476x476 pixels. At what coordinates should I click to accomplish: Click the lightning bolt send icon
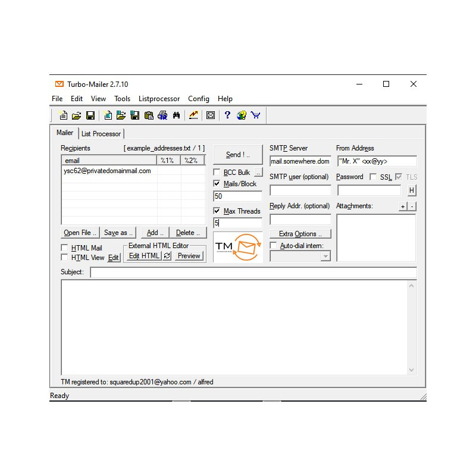tap(193, 115)
